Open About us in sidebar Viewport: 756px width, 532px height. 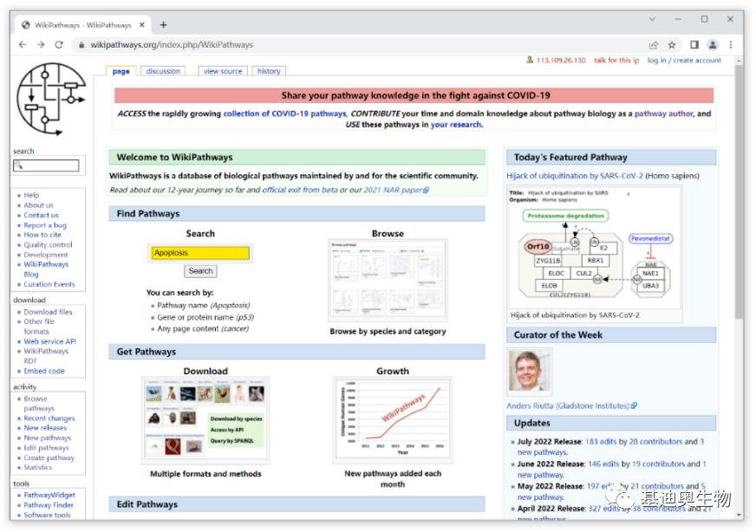tap(38, 205)
